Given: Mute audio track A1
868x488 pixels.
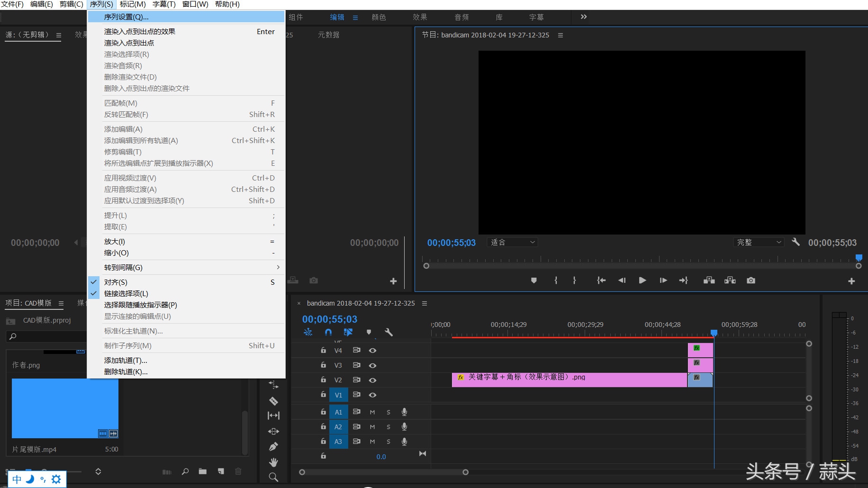Looking at the screenshot, I should [x=372, y=412].
